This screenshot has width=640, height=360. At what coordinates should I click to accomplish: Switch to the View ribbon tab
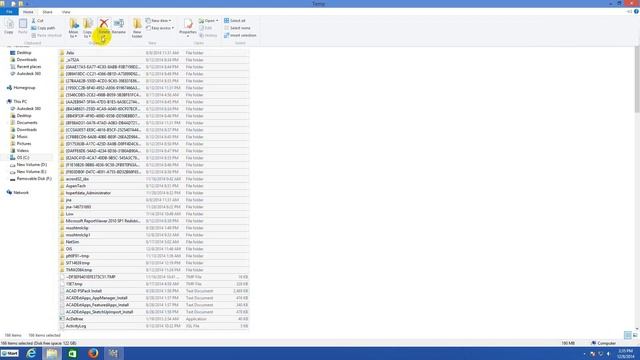coord(66,12)
